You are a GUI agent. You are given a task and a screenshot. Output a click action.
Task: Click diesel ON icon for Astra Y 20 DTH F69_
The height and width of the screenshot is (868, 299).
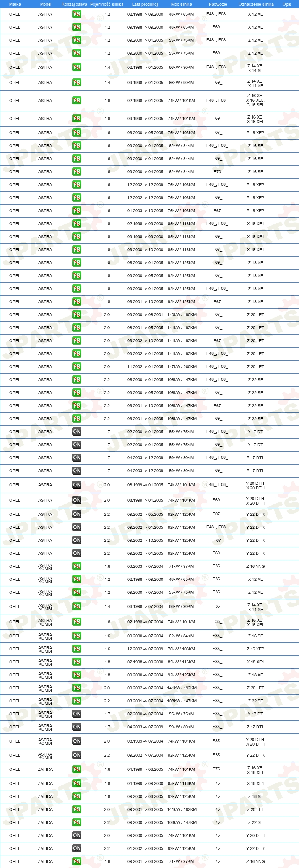77,500
